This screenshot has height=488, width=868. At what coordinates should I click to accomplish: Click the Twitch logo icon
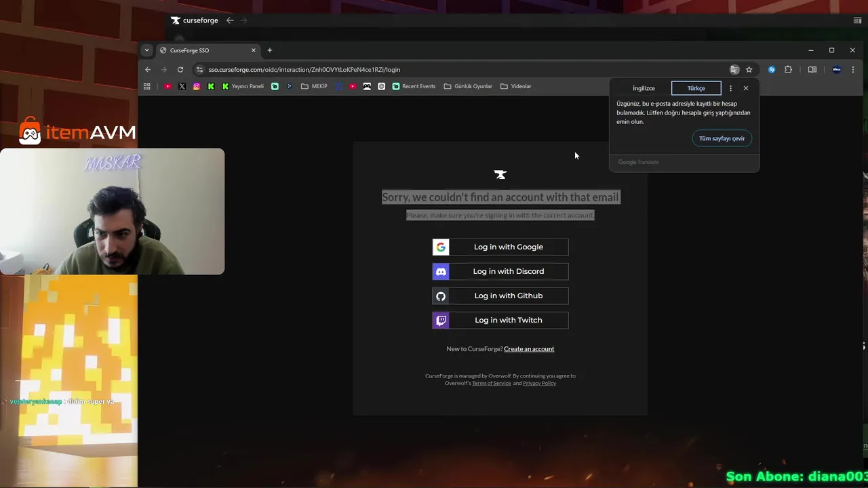pos(441,321)
